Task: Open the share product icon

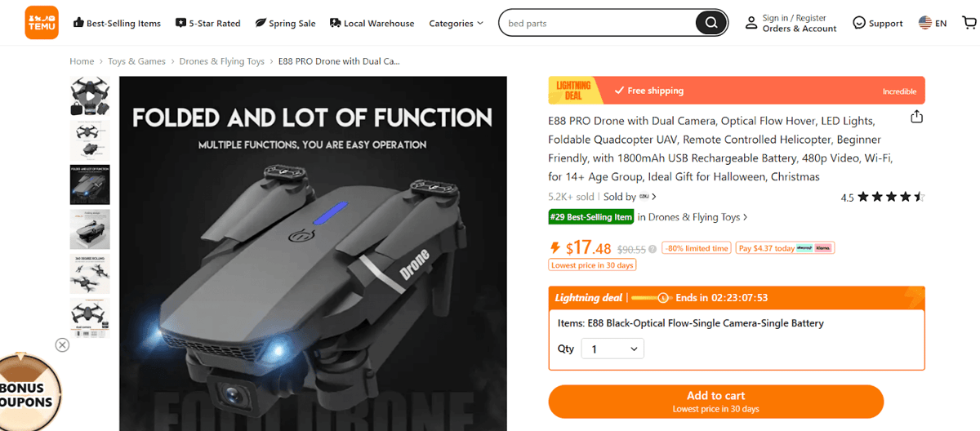Action: (x=916, y=117)
